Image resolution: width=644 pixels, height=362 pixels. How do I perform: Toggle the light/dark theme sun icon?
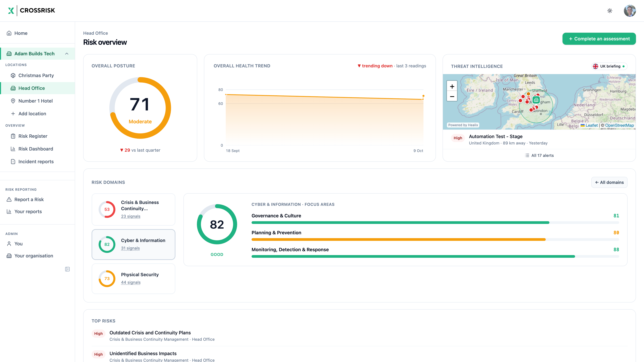point(610,11)
